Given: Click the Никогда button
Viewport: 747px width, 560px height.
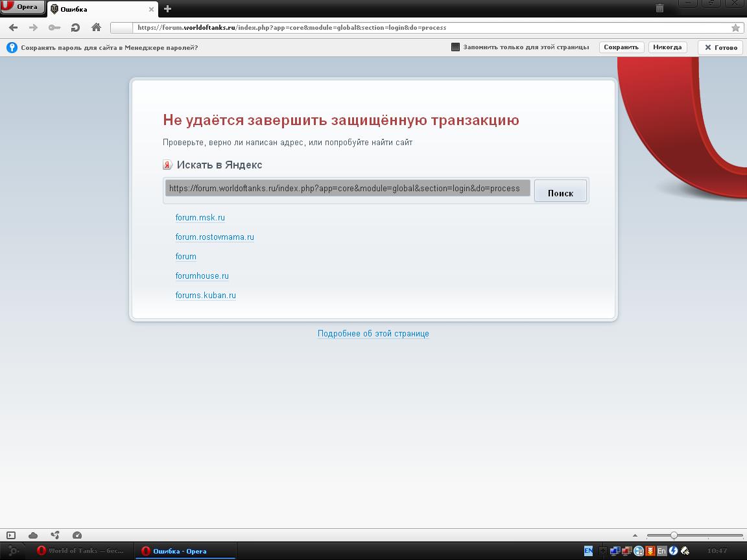Looking at the screenshot, I should tap(667, 47).
